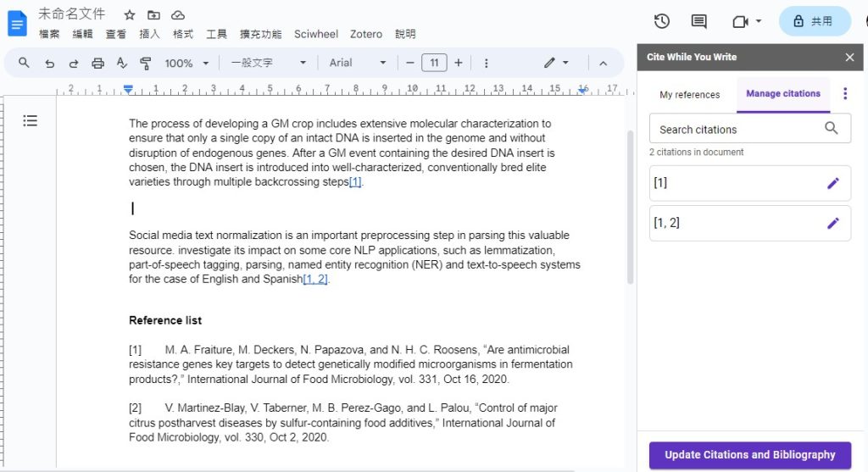Click the Search citations field
This screenshot has height=472, width=868.
tap(750, 129)
